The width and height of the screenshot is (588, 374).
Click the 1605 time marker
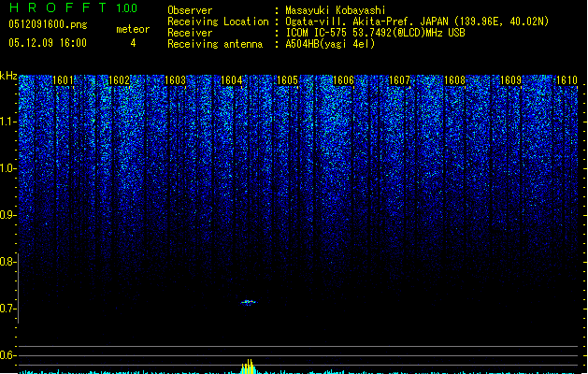[287, 80]
